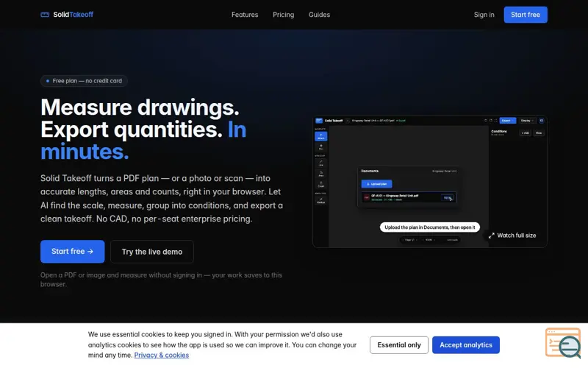Viewport: 588px width, 368px height.
Task: Click Try the live demo button
Action: coord(152,252)
